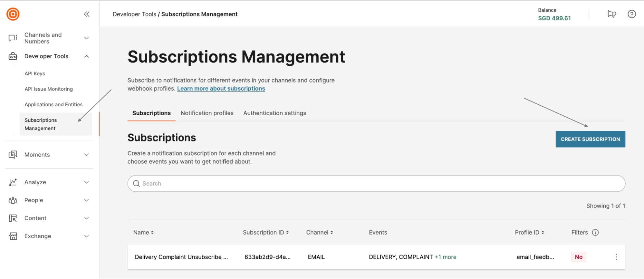This screenshot has height=279, width=644.
Task: Open Learn more about subscriptions link
Action: click(x=221, y=89)
